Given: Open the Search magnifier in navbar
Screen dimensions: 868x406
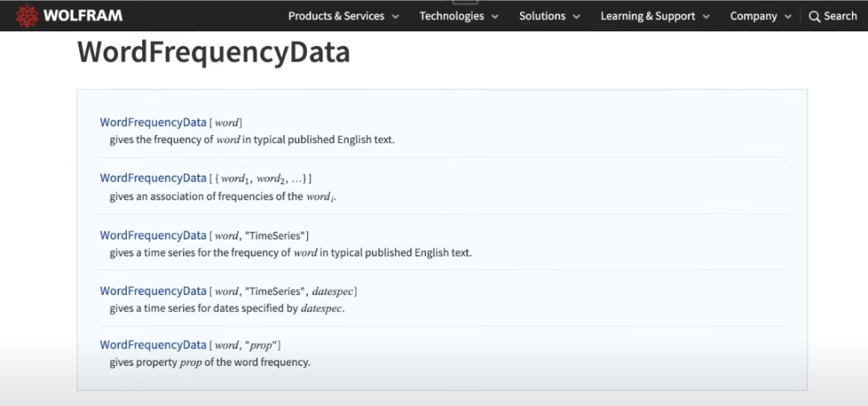Looking at the screenshot, I should tap(814, 17).
